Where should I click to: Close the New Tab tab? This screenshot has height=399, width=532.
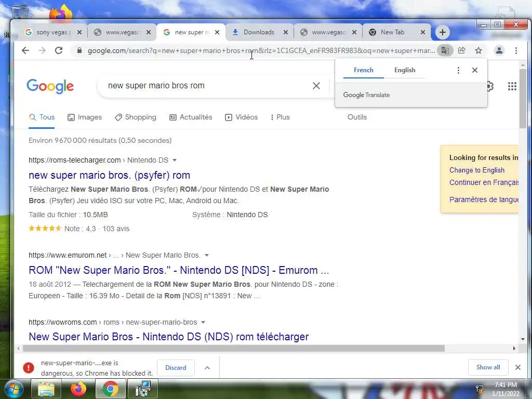pos(423,32)
